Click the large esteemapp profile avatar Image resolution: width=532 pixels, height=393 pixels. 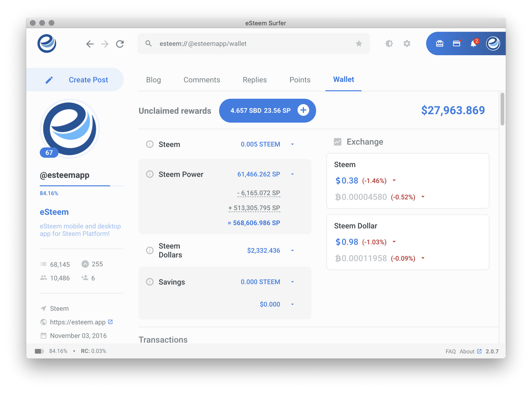pos(69,129)
